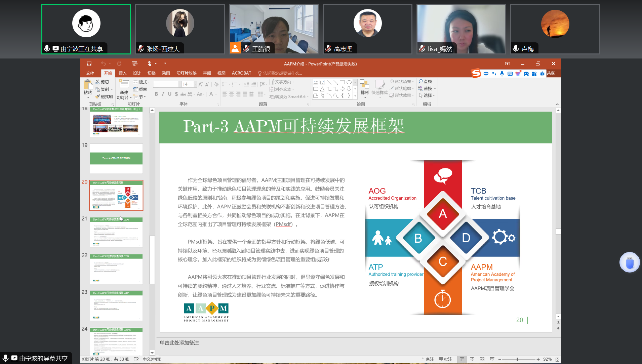Click the Sogou input microphone icon

[x=502, y=74]
